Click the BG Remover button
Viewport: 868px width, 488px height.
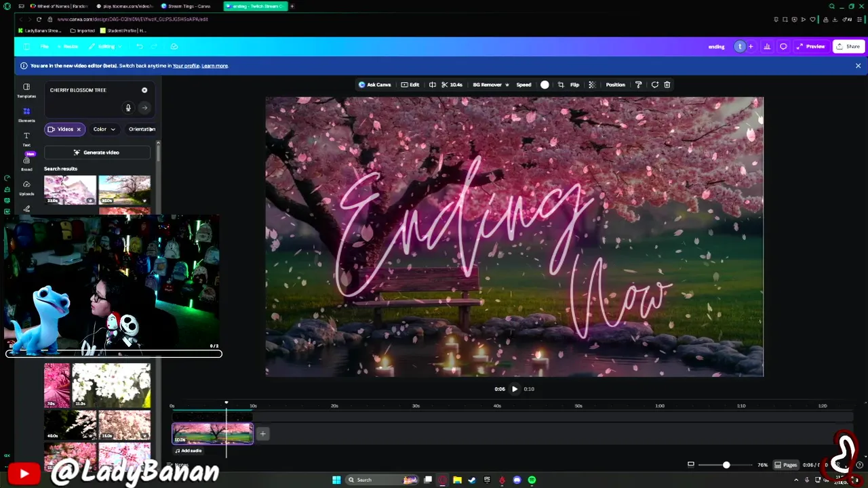490,85
